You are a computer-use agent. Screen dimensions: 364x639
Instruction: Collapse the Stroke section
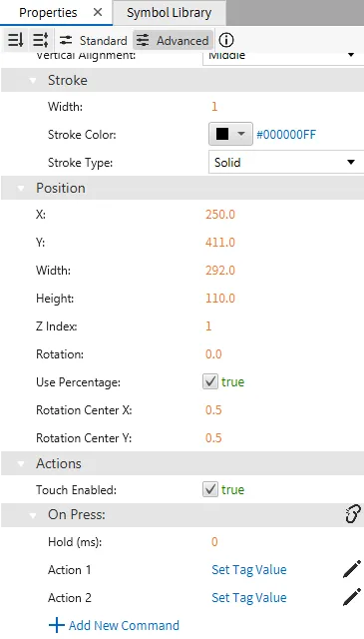[33, 80]
